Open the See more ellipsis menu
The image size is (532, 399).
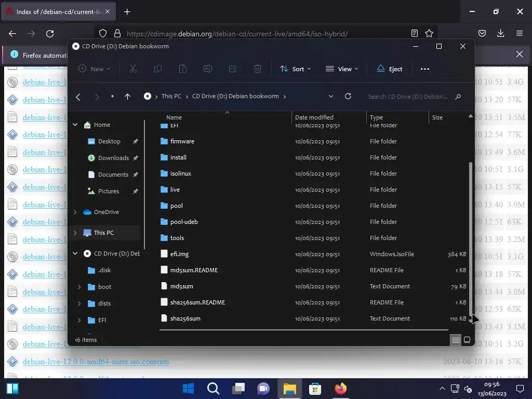click(425, 69)
